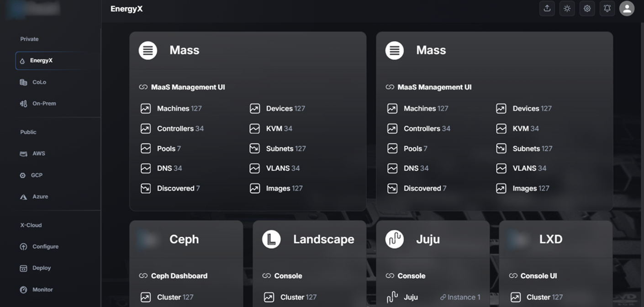Click the KVM chart icon in first Mass card
The height and width of the screenshot is (307, 644).
pyautogui.click(x=255, y=129)
